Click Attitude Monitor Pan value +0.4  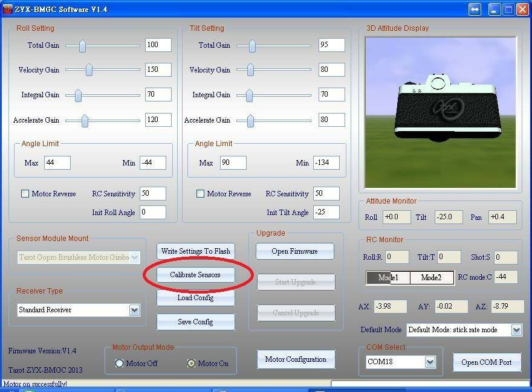pyautogui.click(x=502, y=217)
